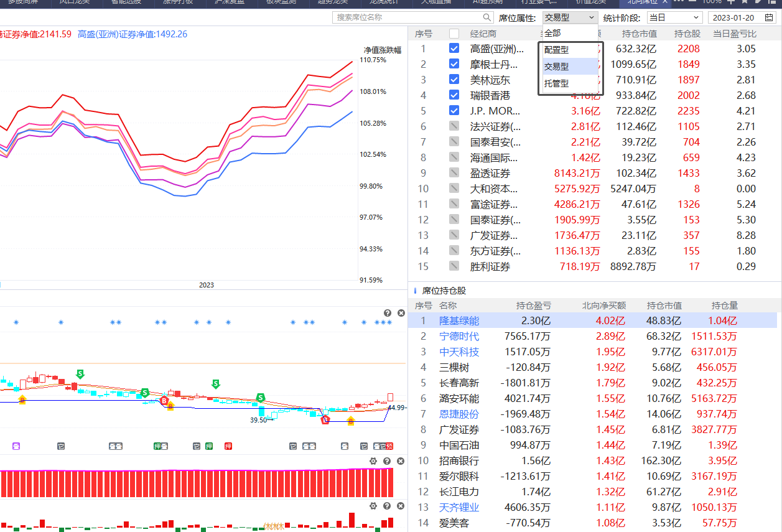Click the checkbox icon for 法兴证券 row

coord(454,126)
